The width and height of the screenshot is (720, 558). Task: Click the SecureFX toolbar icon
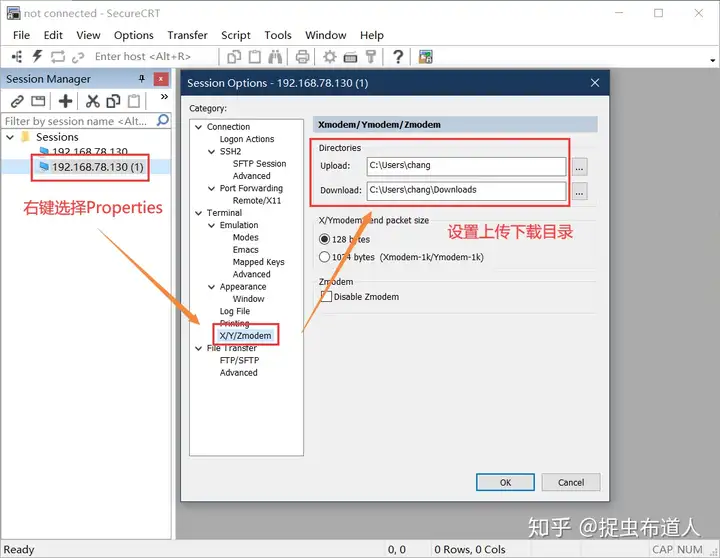point(426,56)
